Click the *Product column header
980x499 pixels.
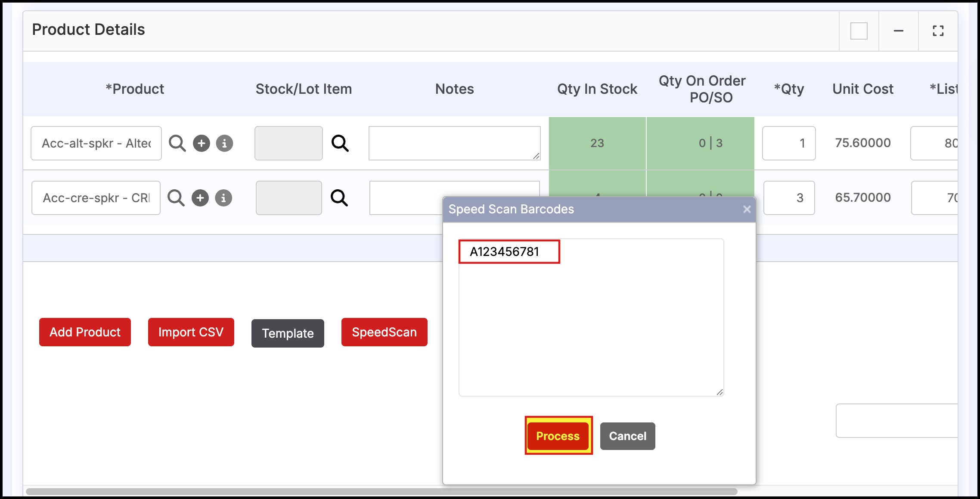135,89
